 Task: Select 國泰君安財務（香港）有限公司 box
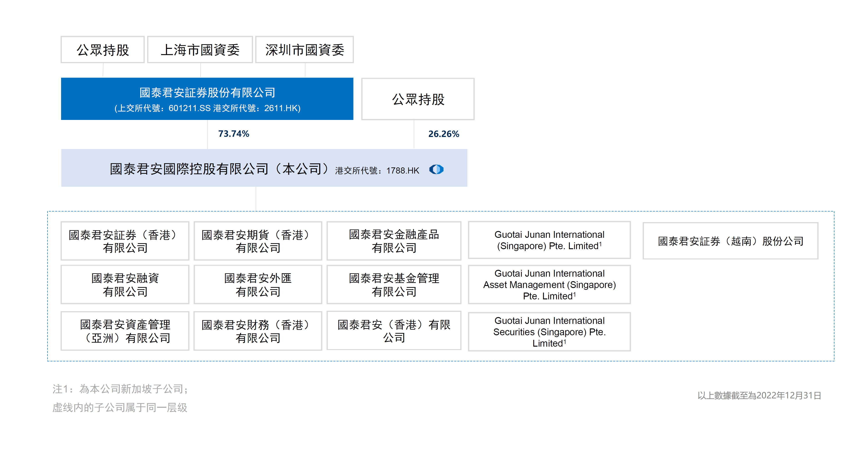click(258, 331)
